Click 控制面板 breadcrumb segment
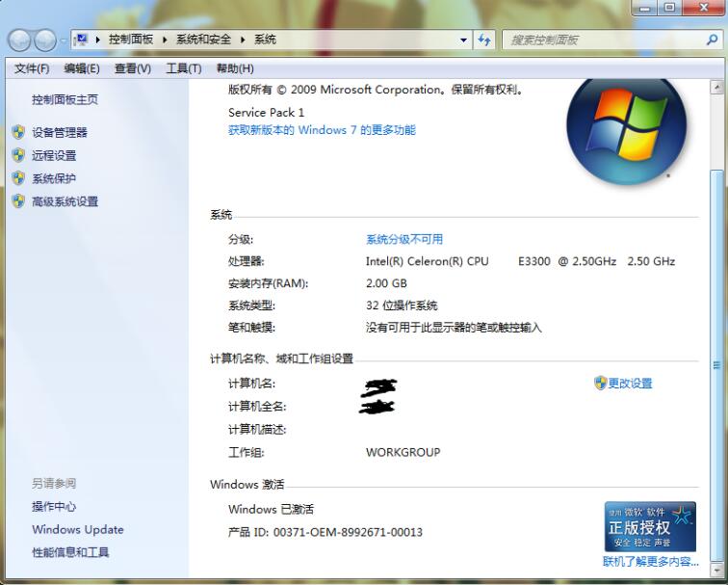This screenshot has height=585, width=728. 131,40
